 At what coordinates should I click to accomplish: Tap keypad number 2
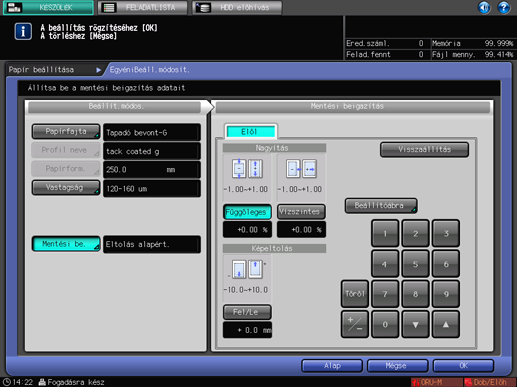click(415, 233)
